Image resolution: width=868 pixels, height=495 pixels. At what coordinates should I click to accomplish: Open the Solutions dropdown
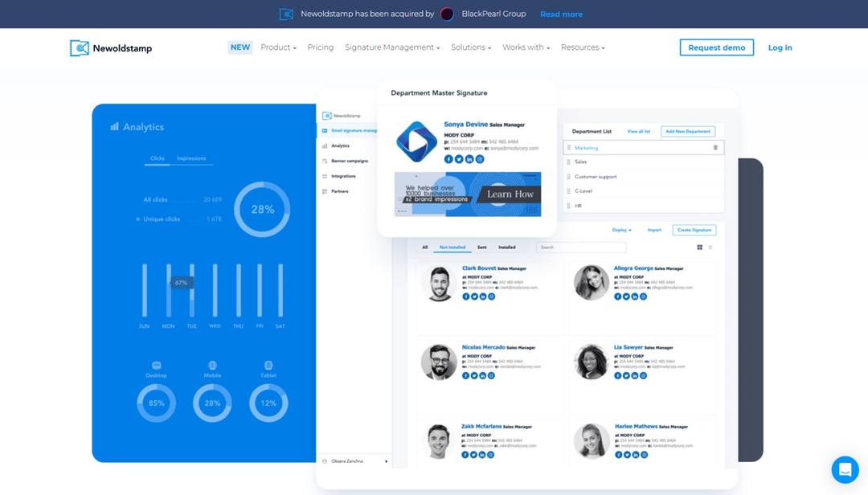(x=471, y=47)
